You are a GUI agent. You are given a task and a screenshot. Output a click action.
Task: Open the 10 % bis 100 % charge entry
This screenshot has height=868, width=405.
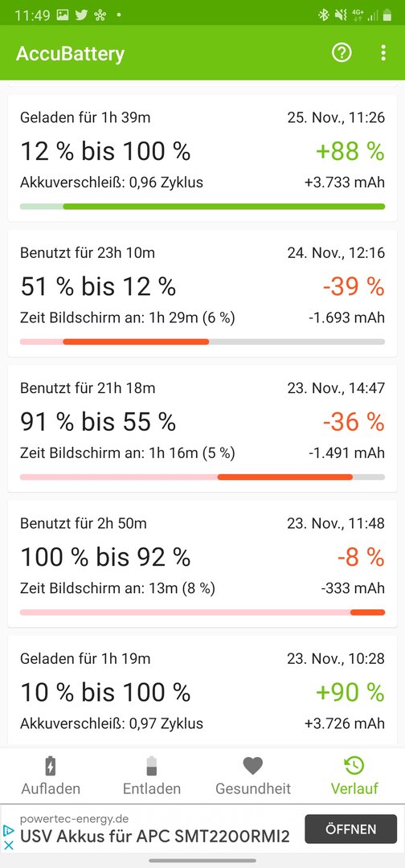click(202, 690)
